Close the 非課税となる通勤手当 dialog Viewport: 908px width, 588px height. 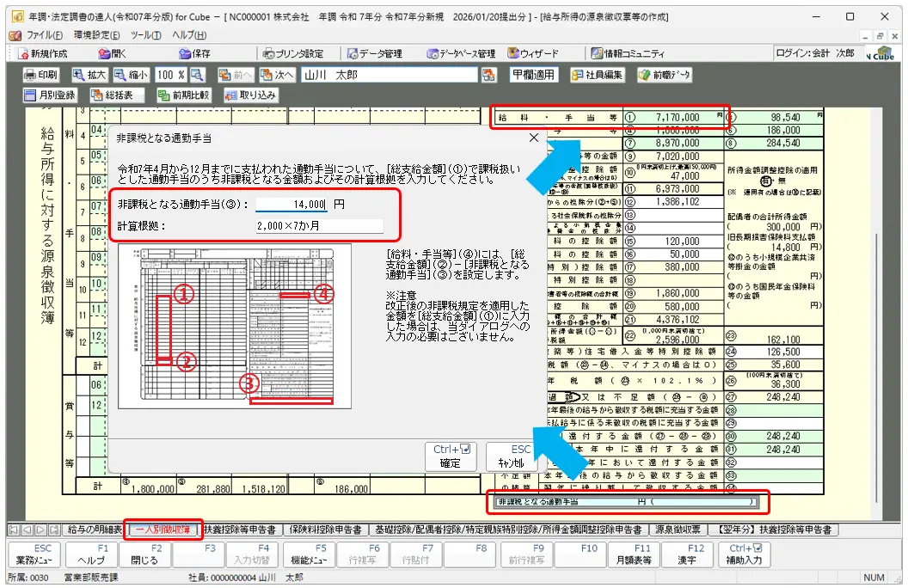click(533, 137)
